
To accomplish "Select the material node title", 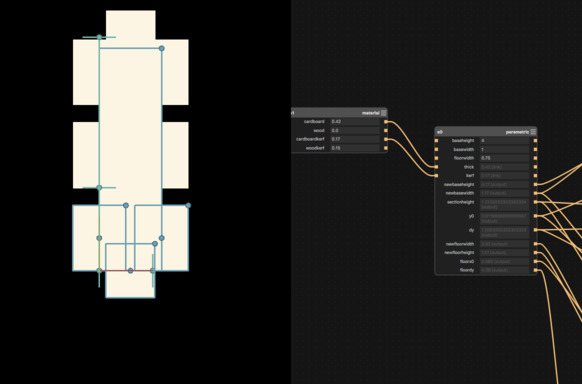I will click(370, 113).
